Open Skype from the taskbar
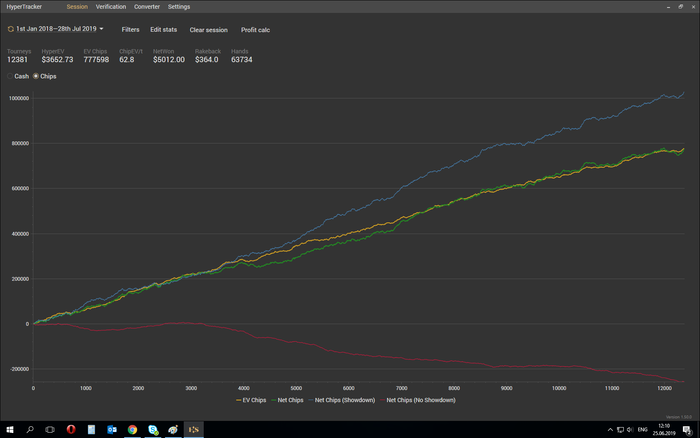Screen dimensions: 700x438 click(153, 430)
